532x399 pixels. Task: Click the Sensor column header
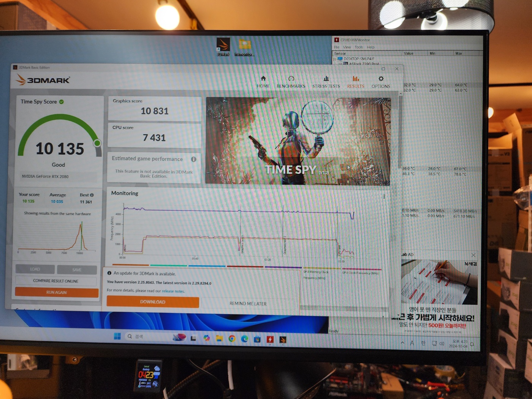367,53
